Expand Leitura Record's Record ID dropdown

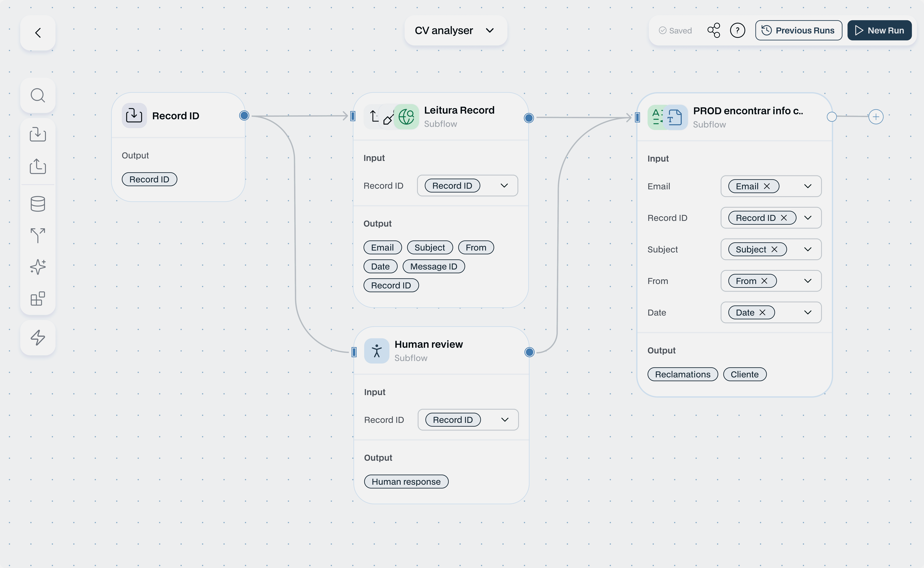click(x=504, y=186)
